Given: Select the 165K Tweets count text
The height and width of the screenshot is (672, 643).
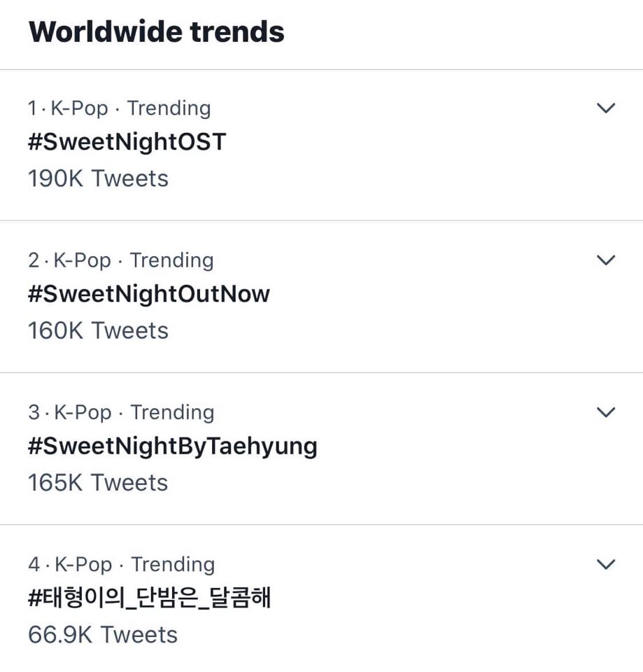Looking at the screenshot, I should tap(98, 482).
